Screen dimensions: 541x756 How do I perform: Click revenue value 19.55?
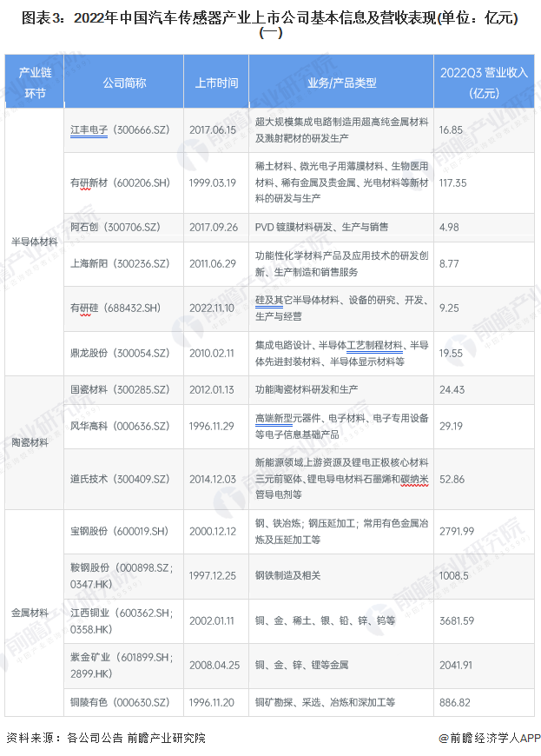pyautogui.click(x=451, y=353)
